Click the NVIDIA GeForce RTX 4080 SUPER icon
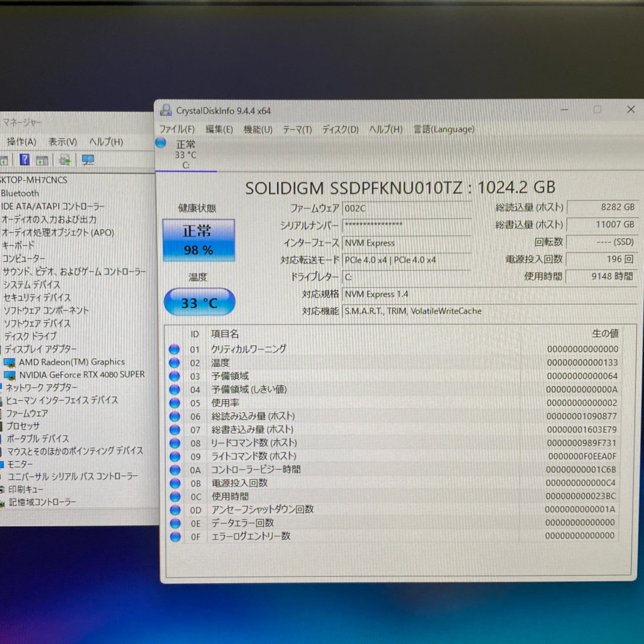This screenshot has height=644, width=644. tap(10, 375)
